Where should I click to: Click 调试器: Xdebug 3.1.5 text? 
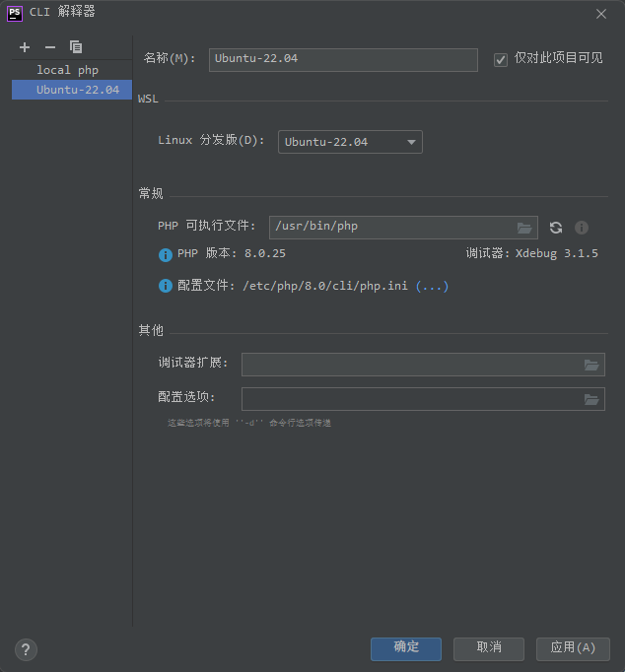[x=532, y=253]
